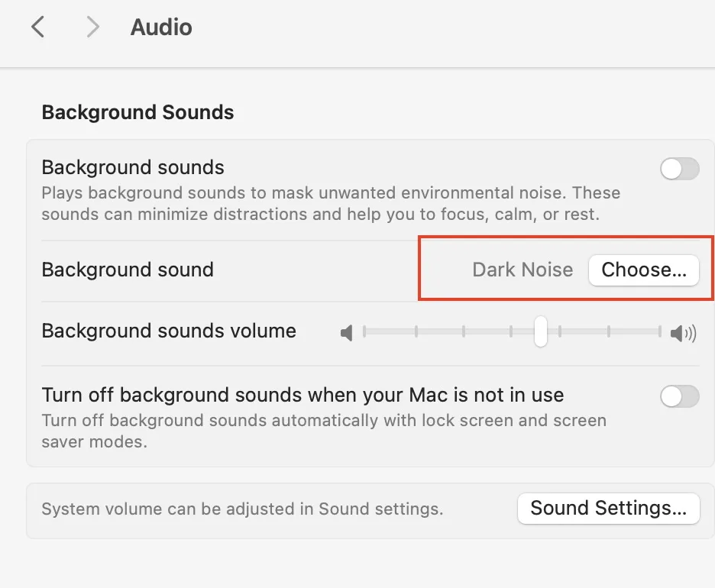Click the Audio page title

pyautogui.click(x=160, y=27)
